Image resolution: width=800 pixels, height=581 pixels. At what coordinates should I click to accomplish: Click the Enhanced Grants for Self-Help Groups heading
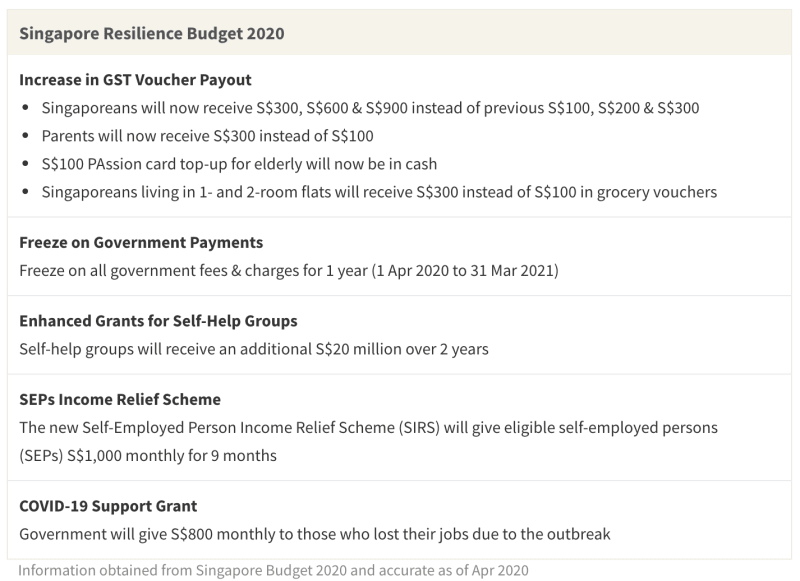[x=158, y=321]
